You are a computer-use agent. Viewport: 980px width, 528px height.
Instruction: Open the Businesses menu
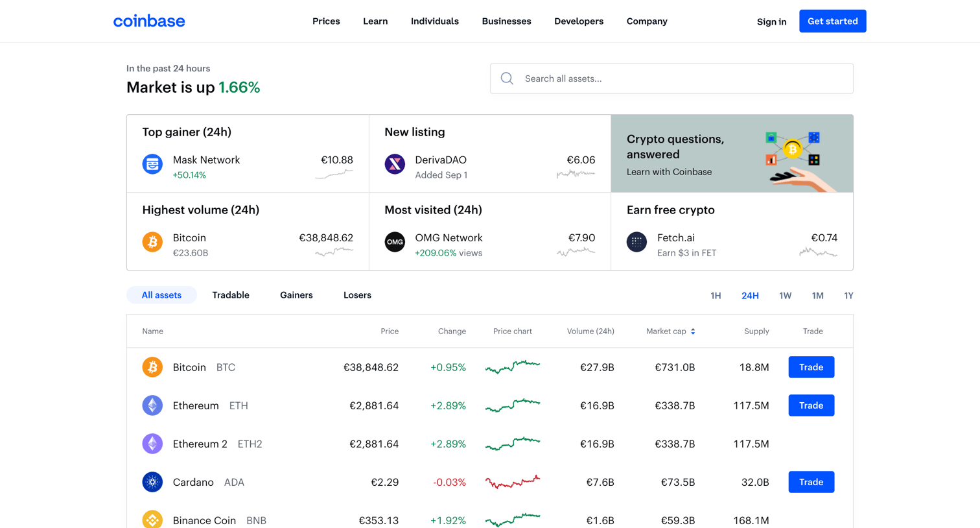point(506,21)
